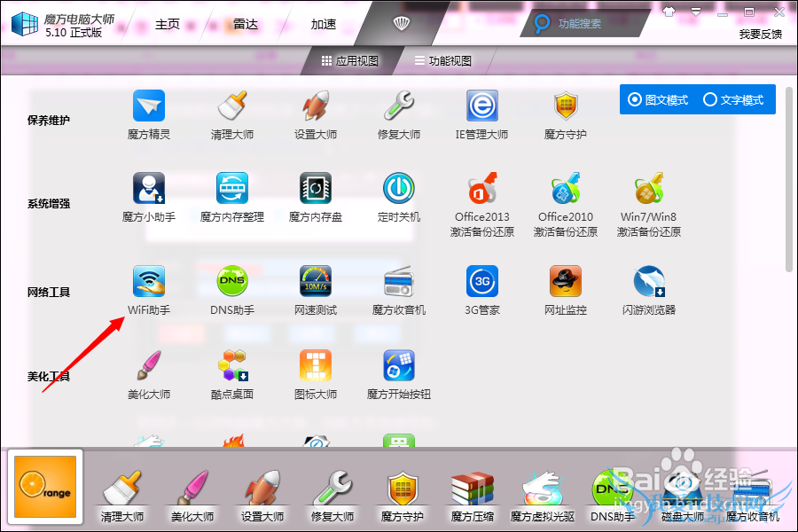Select the fan-shaped icon tab in header
Viewport: 798px width, 532px height.
click(x=401, y=23)
